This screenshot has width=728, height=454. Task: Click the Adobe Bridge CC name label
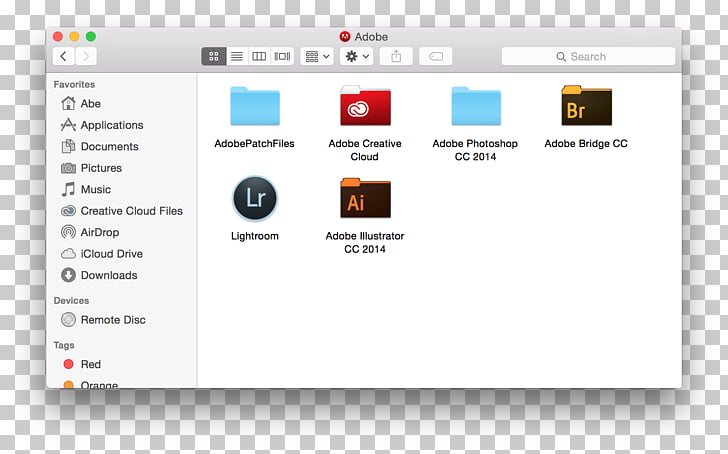coord(586,144)
